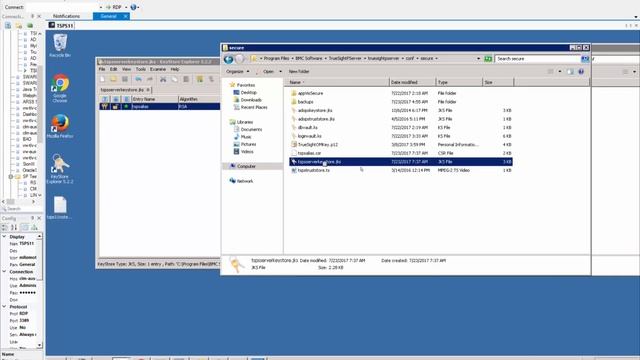Screen dimensions: 640x360
Task: Click the New keystore icon in KeyStore Explorer toolbar
Action: click(103, 79)
